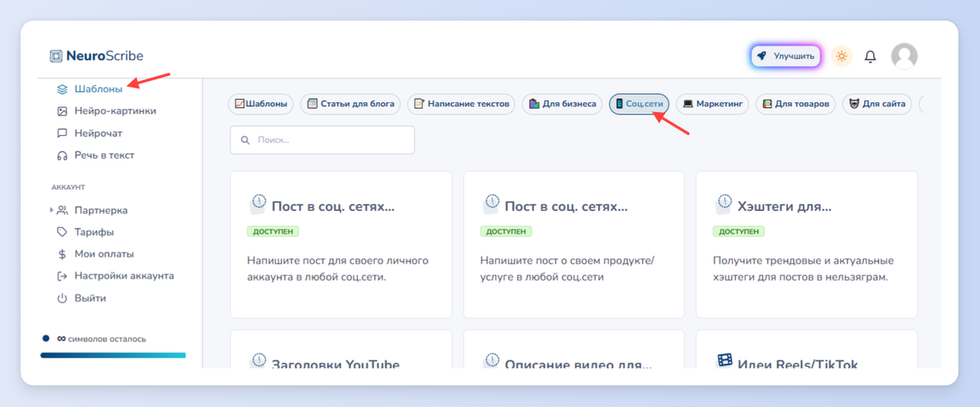Click the clock icon on Хэштеги card
The width and height of the screenshot is (980, 407).
pyautogui.click(x=724, y=203)
